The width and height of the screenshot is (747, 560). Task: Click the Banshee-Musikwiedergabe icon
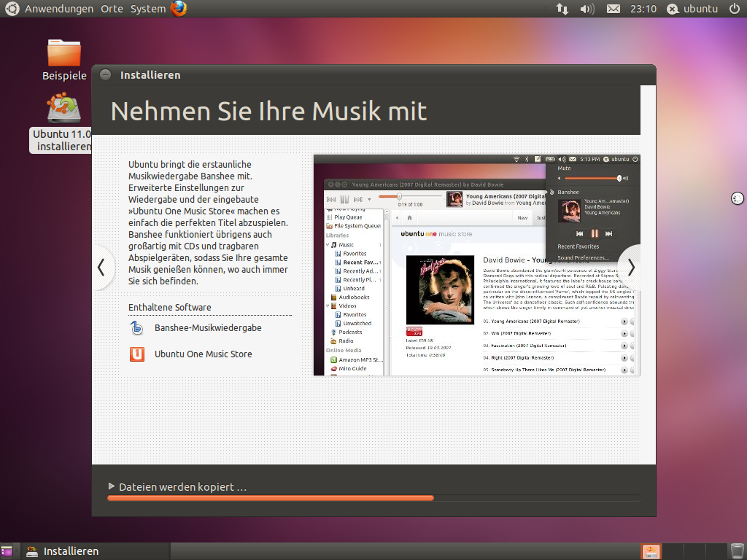click(136, 328)
